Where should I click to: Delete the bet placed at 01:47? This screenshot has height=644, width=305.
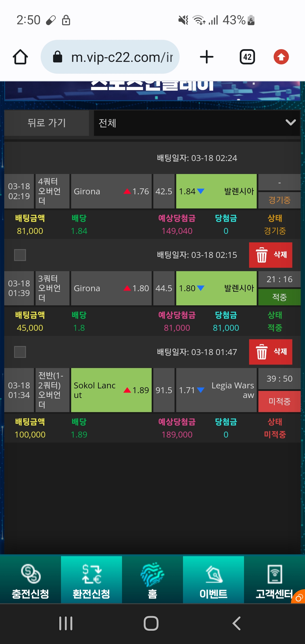[271, 352]
